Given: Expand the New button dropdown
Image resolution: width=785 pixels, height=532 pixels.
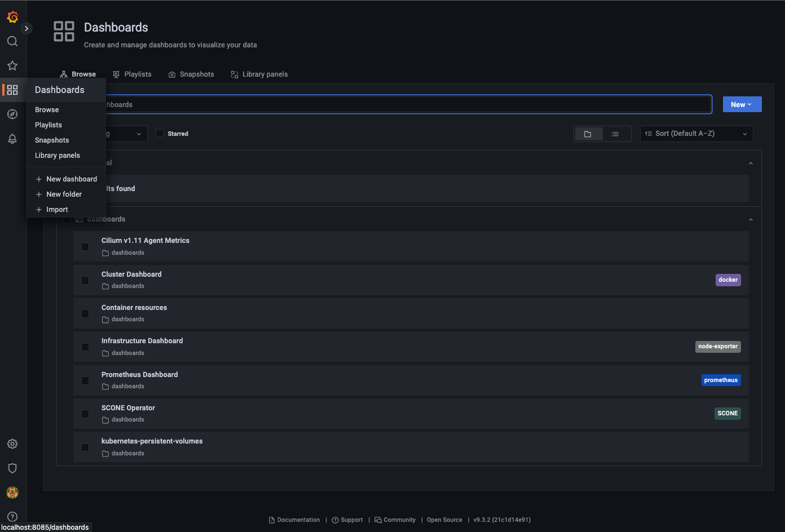Looking at the screenshot, I should click(x=742, y=104).
